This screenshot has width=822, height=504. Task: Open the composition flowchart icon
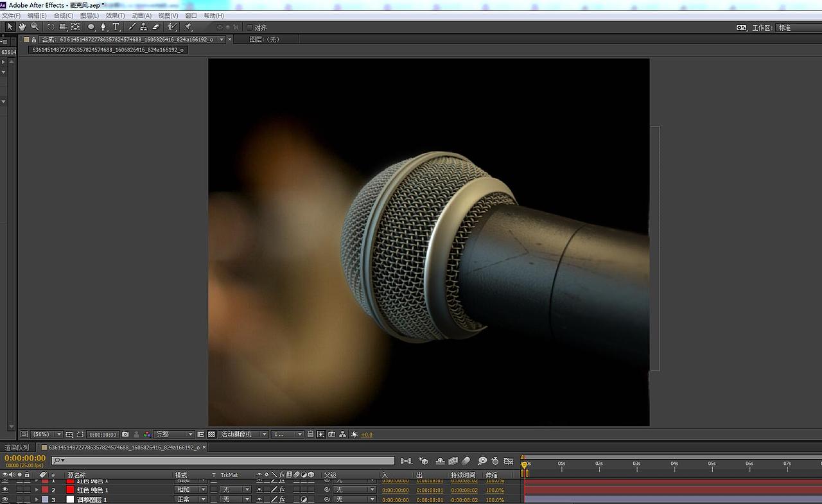[x=343, y=435]
